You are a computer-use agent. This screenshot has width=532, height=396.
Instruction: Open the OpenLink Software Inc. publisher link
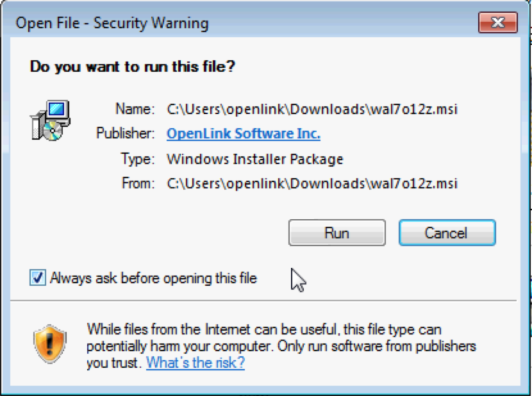pos(243,133)
